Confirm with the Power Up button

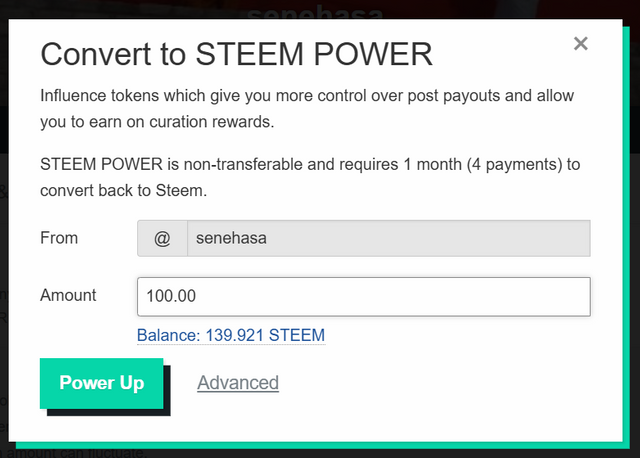click(x=102, y=383)
